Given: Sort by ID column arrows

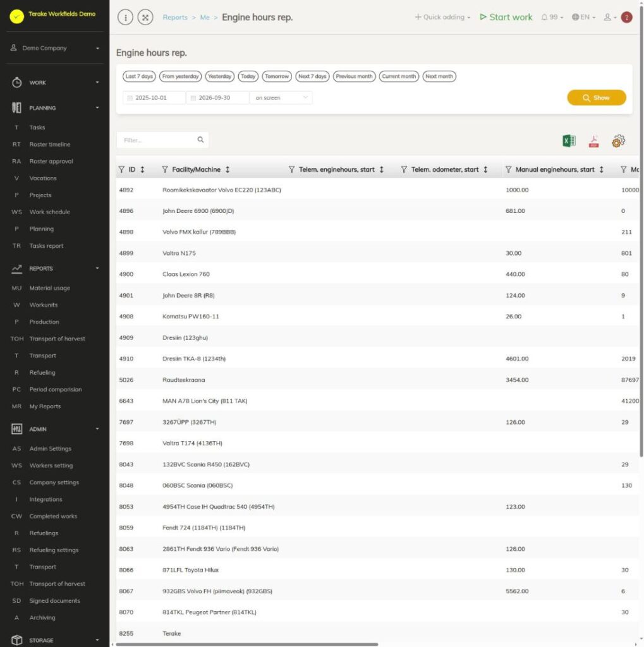Looking at the screenshot, I should pyautogui.click(x=142, y=169).
